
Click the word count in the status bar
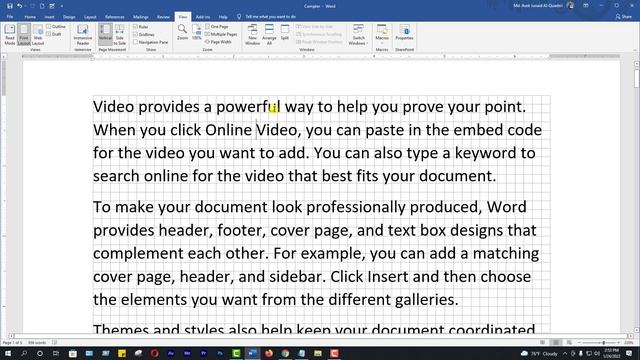37,343
